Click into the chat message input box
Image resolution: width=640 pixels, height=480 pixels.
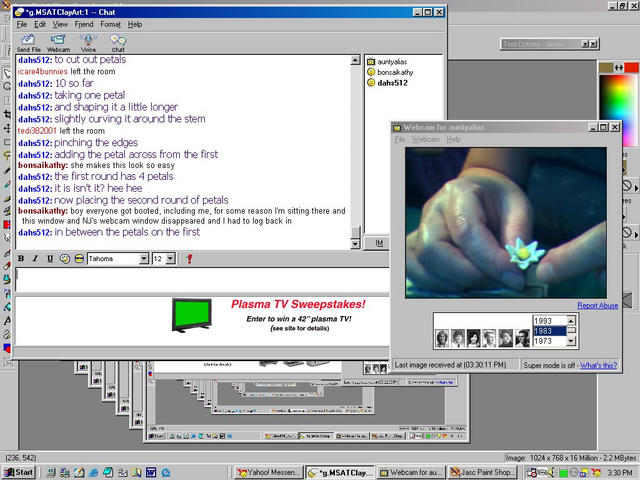point(202,280)
